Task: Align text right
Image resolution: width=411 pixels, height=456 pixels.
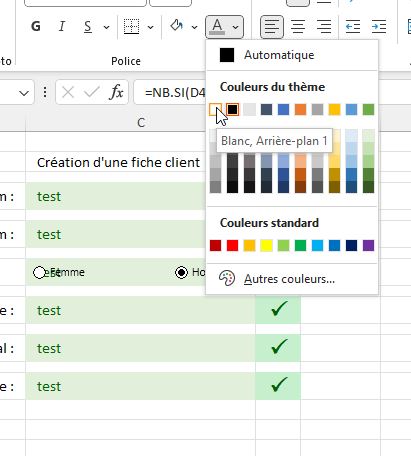Action: (324, 26)
